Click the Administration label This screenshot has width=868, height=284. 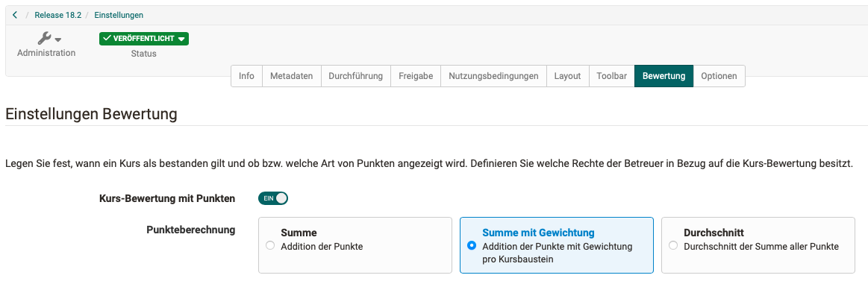pyautogui.click(x=46, y=53)
